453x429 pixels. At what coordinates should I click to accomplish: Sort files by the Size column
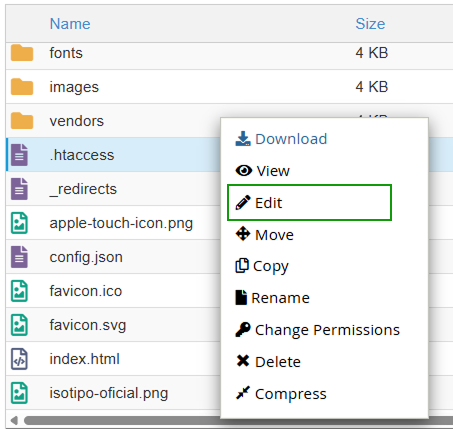[x=370, y=24]
